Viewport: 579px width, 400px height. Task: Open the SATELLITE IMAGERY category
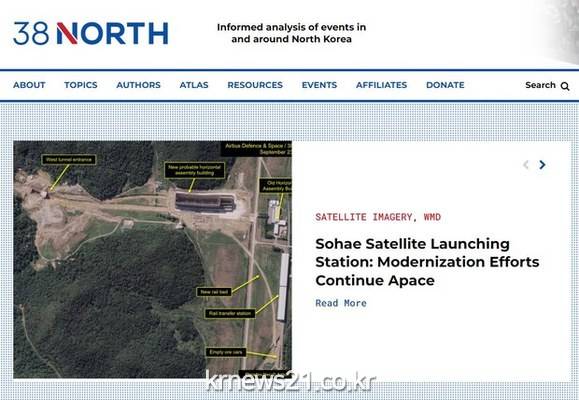coord(363,217)
